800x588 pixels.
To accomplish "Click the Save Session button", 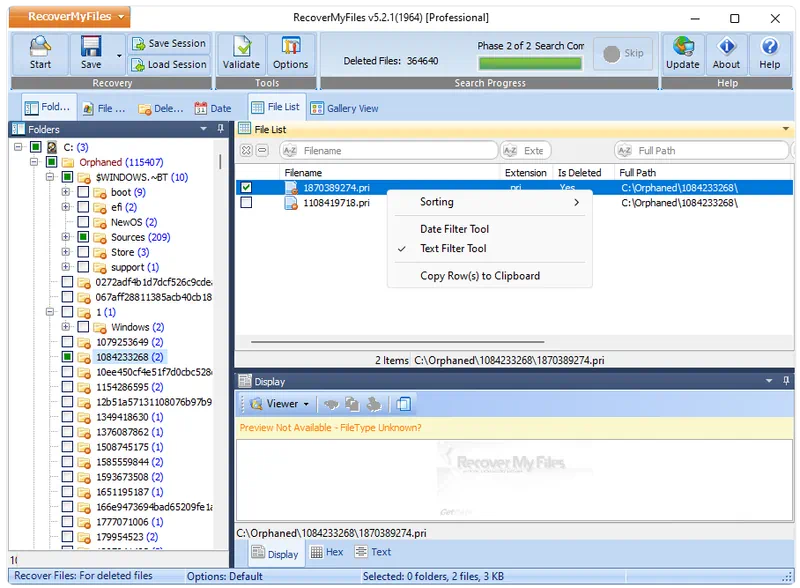I will (168, 44).
